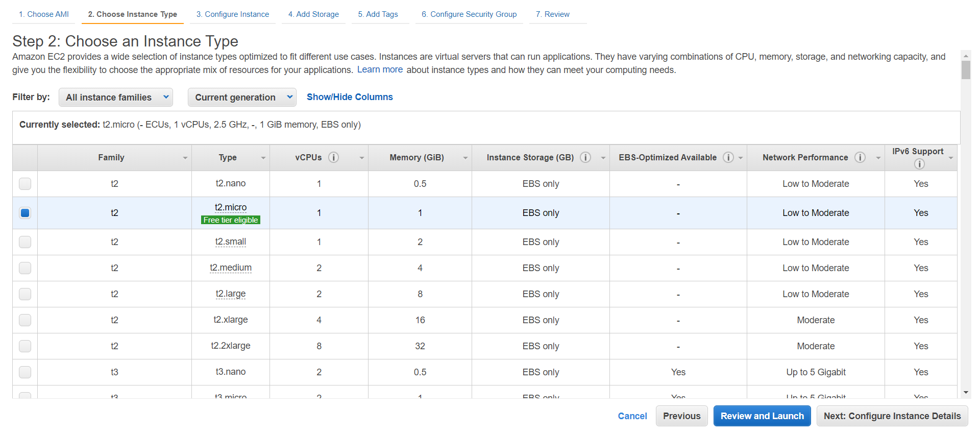The image size is (980, 434).
Task: Click the Free tier eligible badge
Action: [231, 220]
